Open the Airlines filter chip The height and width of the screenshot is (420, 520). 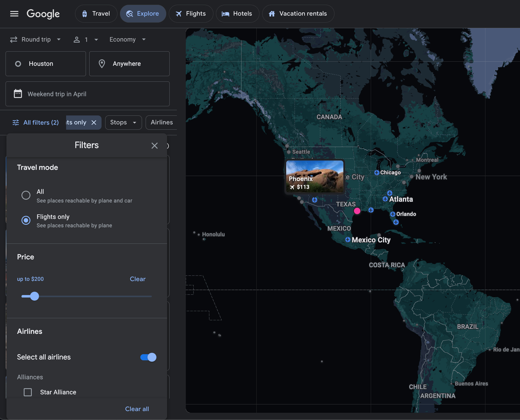162,122
